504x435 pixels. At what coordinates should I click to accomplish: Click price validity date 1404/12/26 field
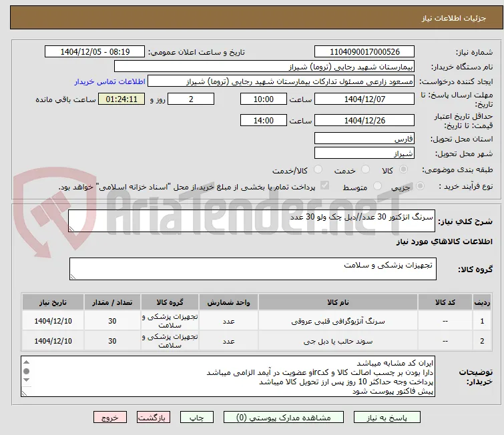click(x=364, y=121)
